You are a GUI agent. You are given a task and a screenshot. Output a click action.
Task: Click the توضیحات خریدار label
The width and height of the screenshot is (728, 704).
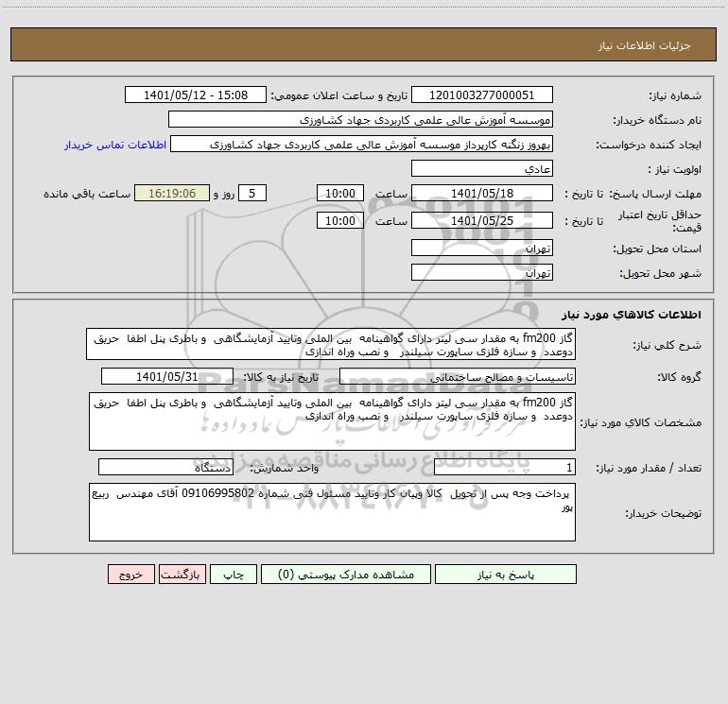664,513
